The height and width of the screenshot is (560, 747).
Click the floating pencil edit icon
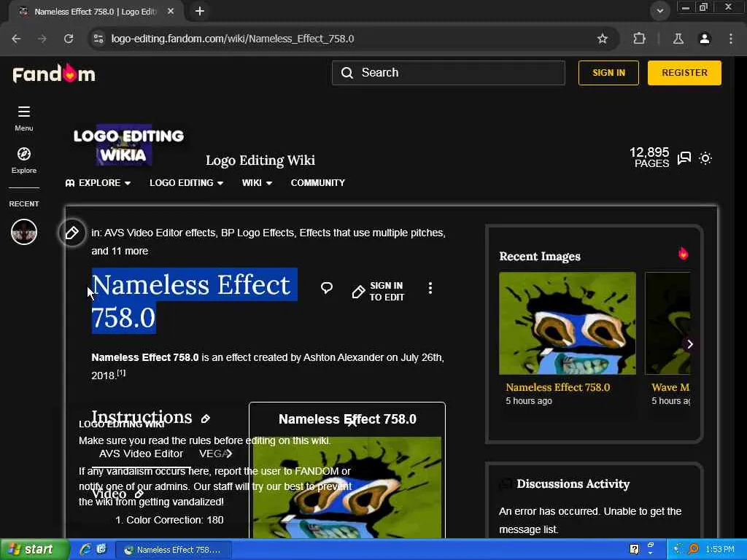click(72, 233)
